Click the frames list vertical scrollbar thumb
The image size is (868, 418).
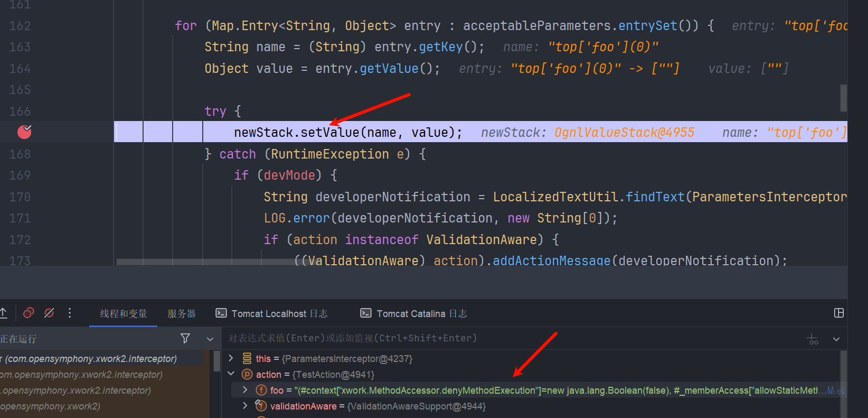[x=216, y=360]
